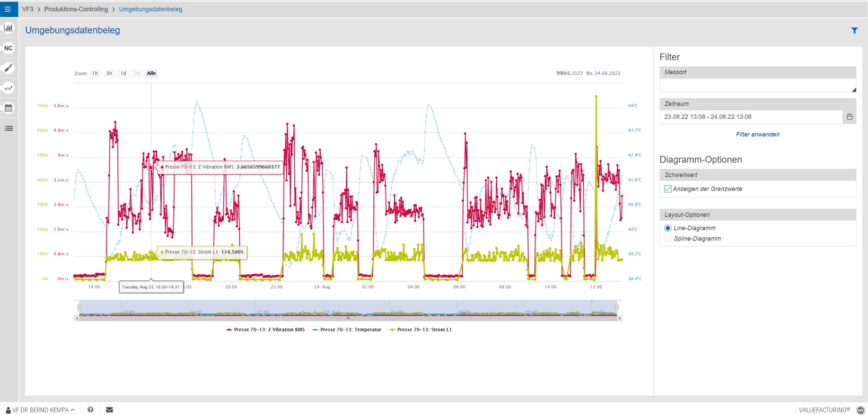The width and height of the screenshot is (868, 415).
Task: Set chart zoom to 1d
Action: tap(123, 73)
